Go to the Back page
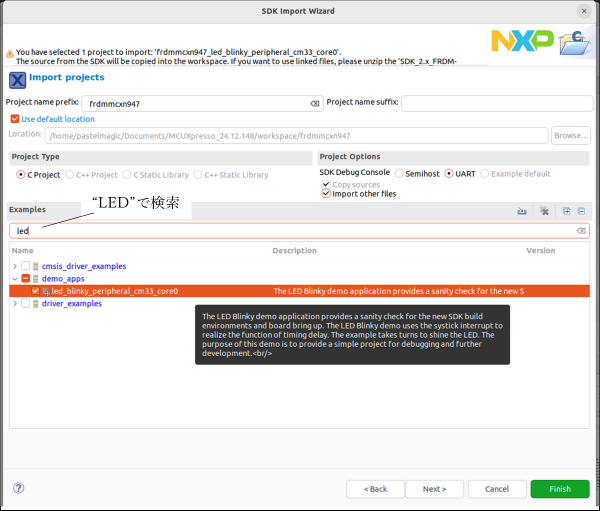Image resolution: width=600 pixels, height=511 pixels. [x=376, y=489]
